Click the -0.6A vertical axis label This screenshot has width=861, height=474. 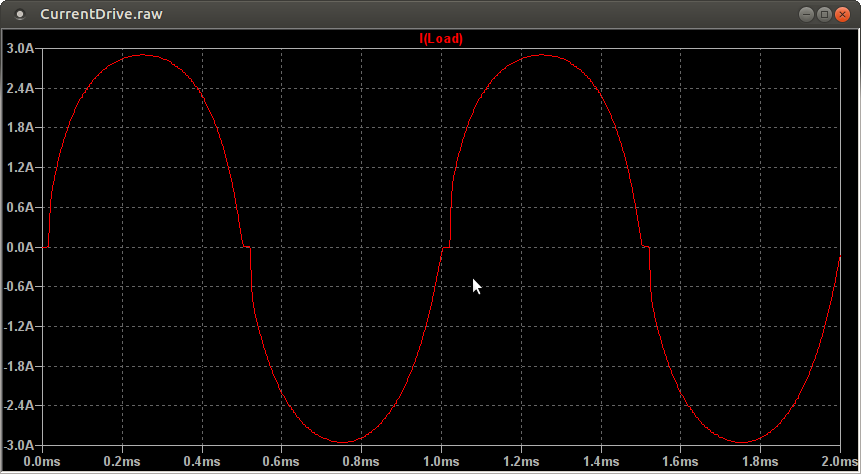tap(19, 287)
